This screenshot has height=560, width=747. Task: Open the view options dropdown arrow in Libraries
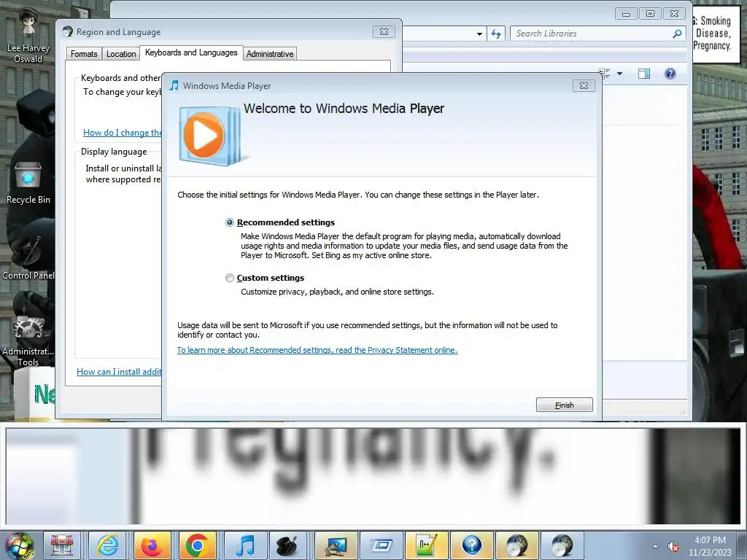point(620,74)
